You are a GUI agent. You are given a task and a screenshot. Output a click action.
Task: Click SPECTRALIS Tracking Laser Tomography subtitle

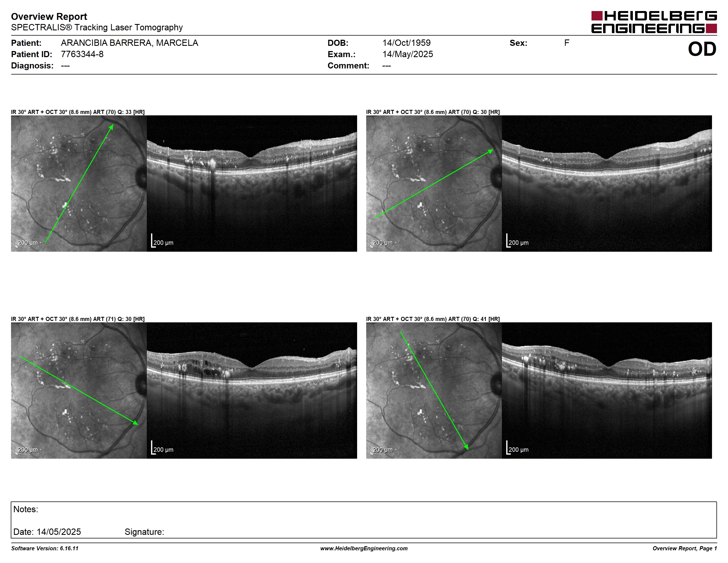(x=97, y=27)
